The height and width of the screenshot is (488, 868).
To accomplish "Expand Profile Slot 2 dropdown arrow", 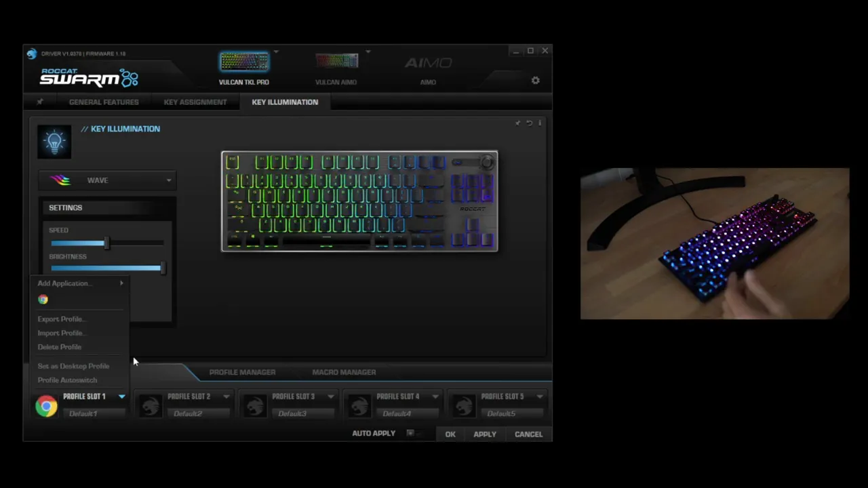I will [226, 396].
